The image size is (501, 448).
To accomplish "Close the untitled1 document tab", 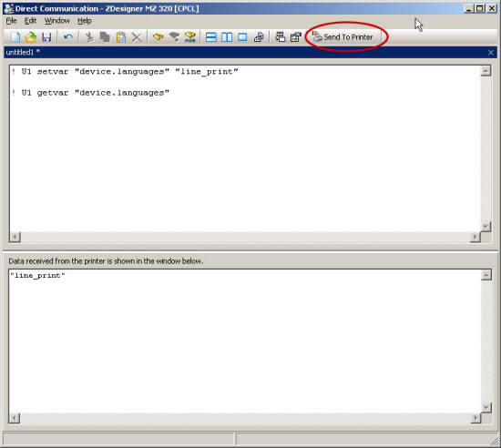I will click(491, 53).
